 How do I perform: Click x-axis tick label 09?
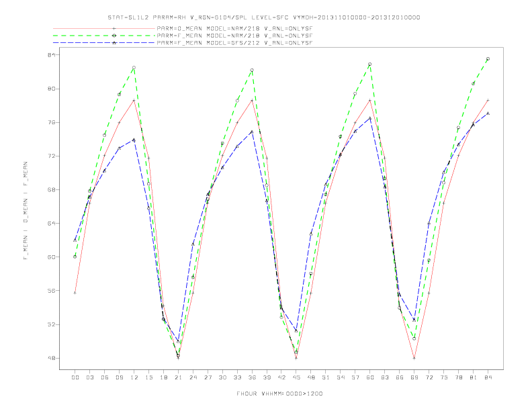pos(119,377)
